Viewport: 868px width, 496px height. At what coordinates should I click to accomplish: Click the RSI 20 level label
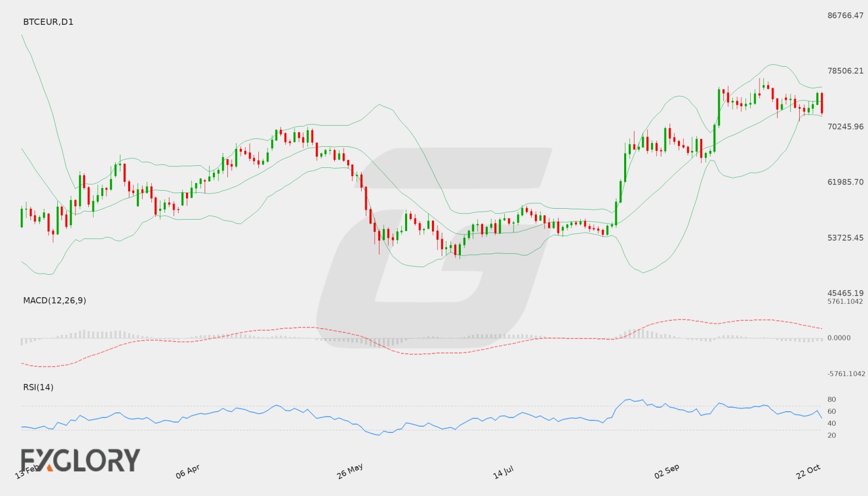coord(831,435)
